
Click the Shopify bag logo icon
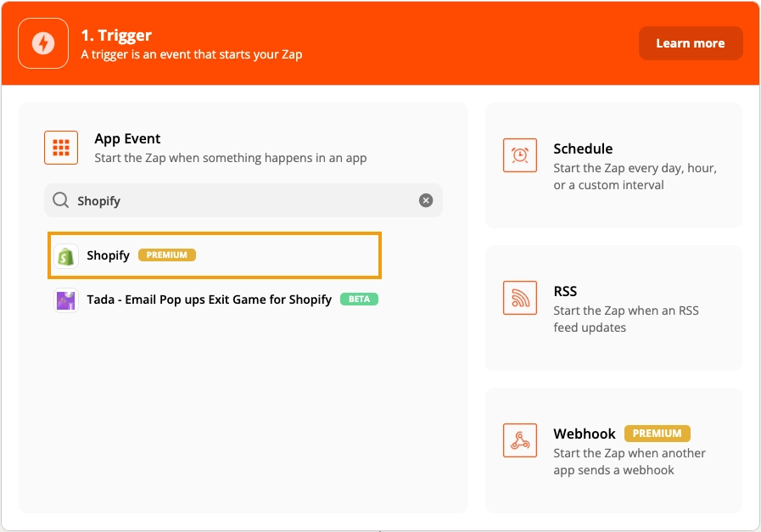coord(66,255)
